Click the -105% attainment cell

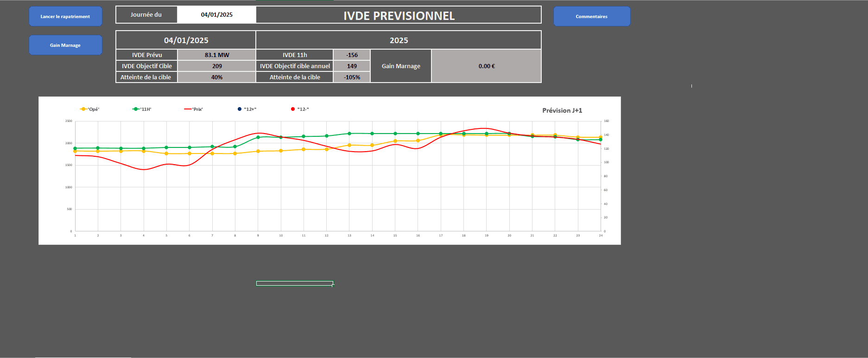coord(352,77)
